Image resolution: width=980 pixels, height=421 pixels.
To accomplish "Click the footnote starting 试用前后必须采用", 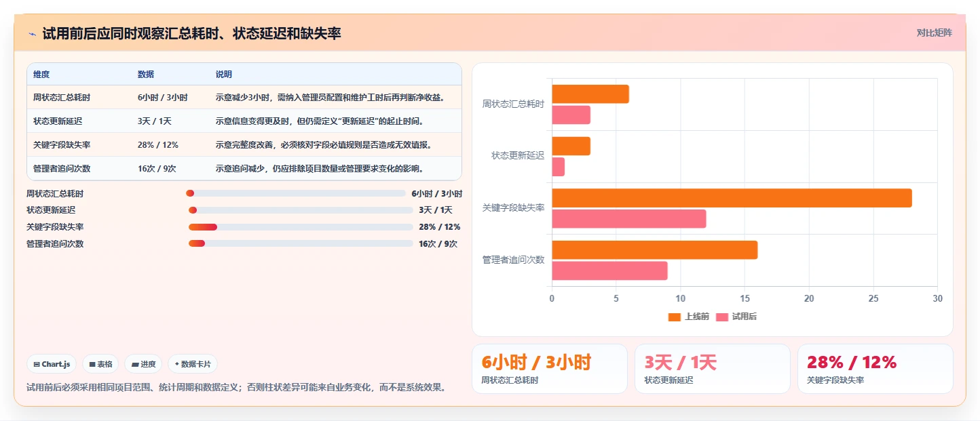I will click(236, 388).
